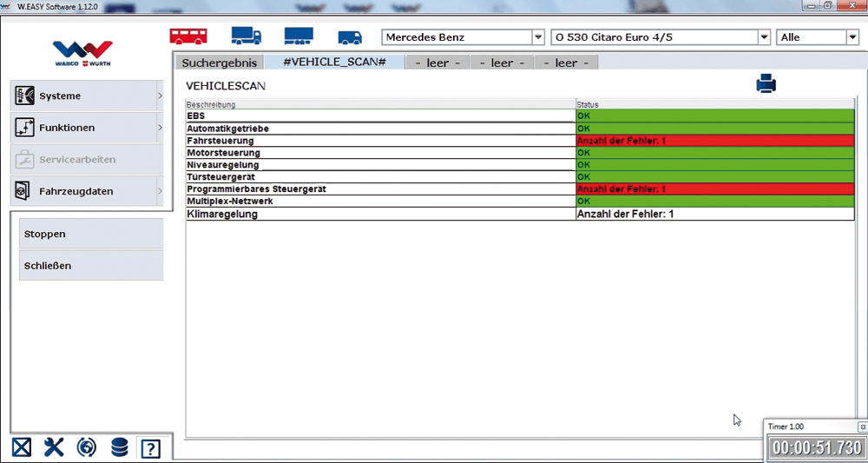Click the wrench and screwdriver tools icon
Viewport: 868px width, 463px height.
(54, 447)
